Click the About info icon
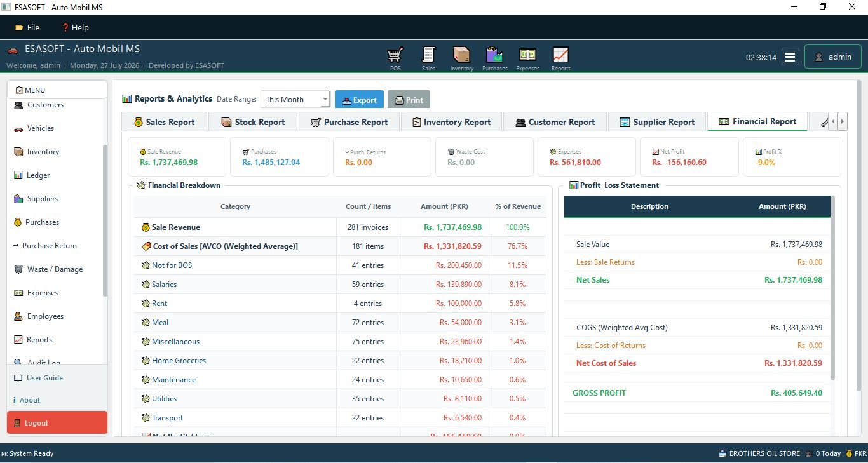 [15, 400]
